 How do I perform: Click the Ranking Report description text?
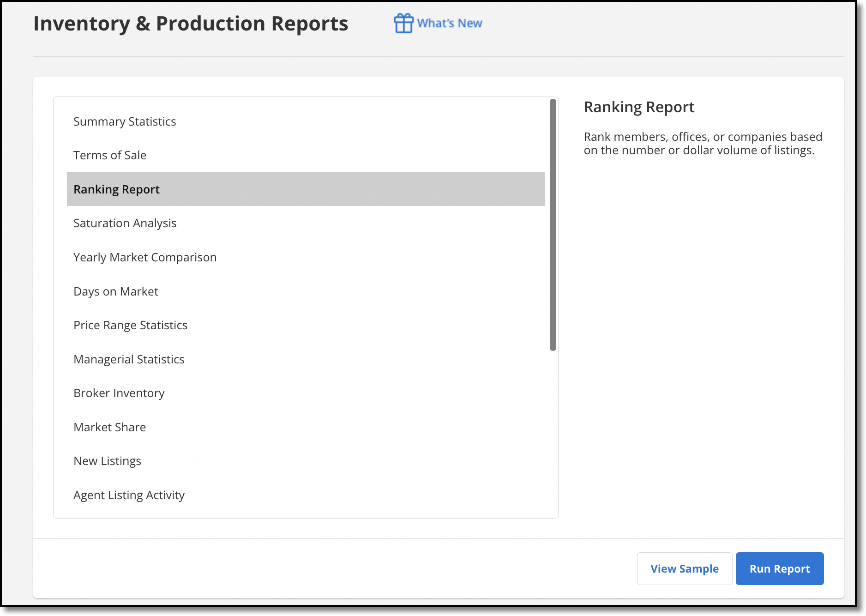[x=703, y=144]
